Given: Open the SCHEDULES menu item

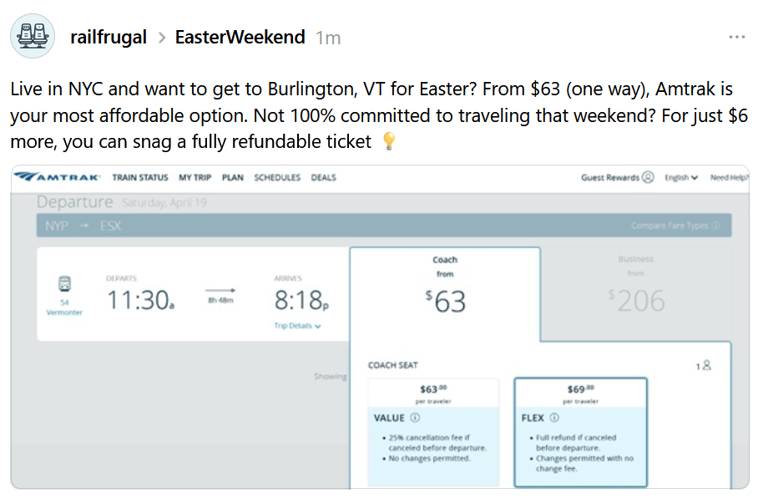Looking at the screenshot, I should click(x=277, y=177).
